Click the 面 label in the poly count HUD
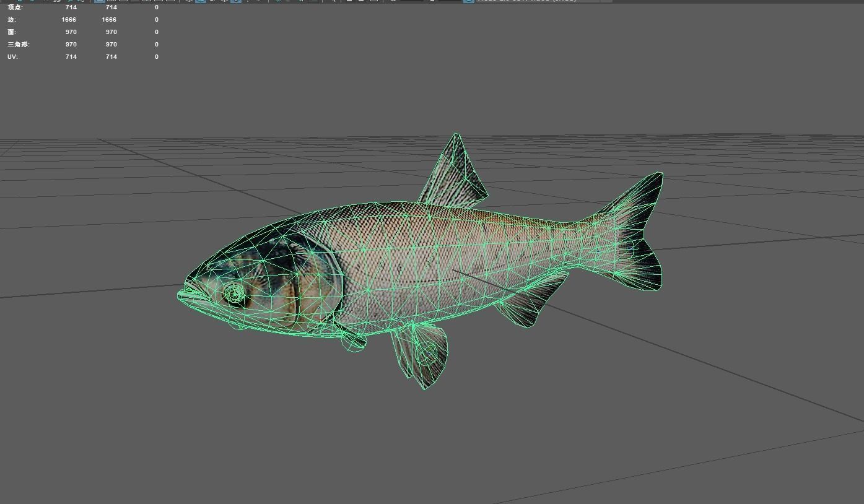The height and width of the screenshot is (504, 864). coord(12,32)
